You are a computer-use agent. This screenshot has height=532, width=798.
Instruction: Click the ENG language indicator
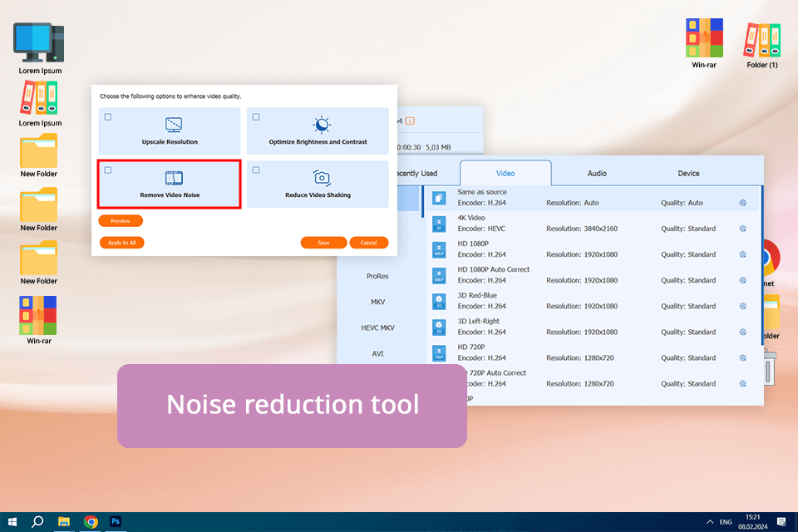point(726,522)
